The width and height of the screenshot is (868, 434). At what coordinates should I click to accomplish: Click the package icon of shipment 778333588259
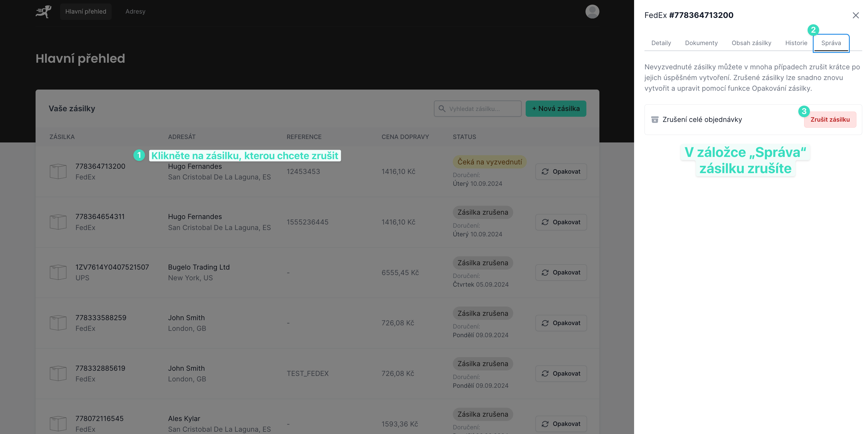[x=58, y=323]
